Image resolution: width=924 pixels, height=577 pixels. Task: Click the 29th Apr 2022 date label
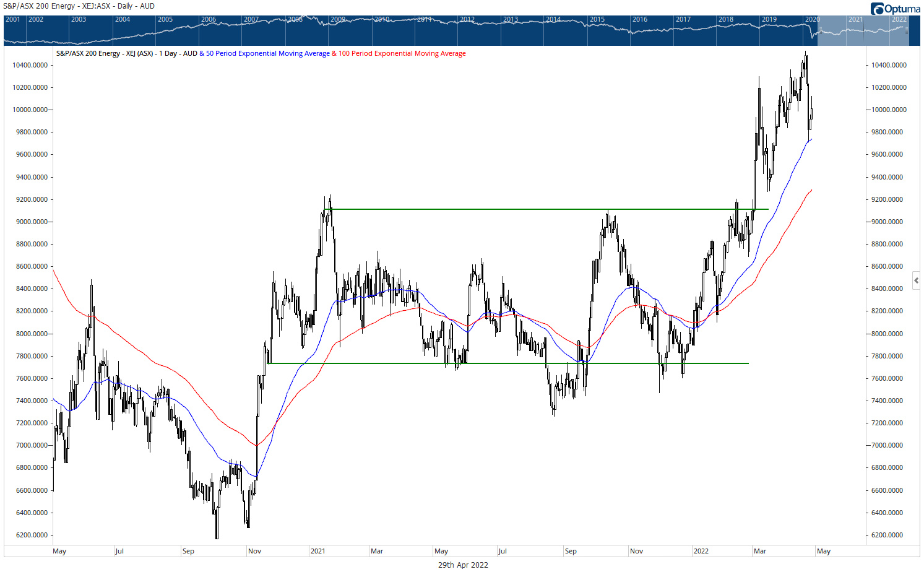pyautogui.click(x=463, y=565)
